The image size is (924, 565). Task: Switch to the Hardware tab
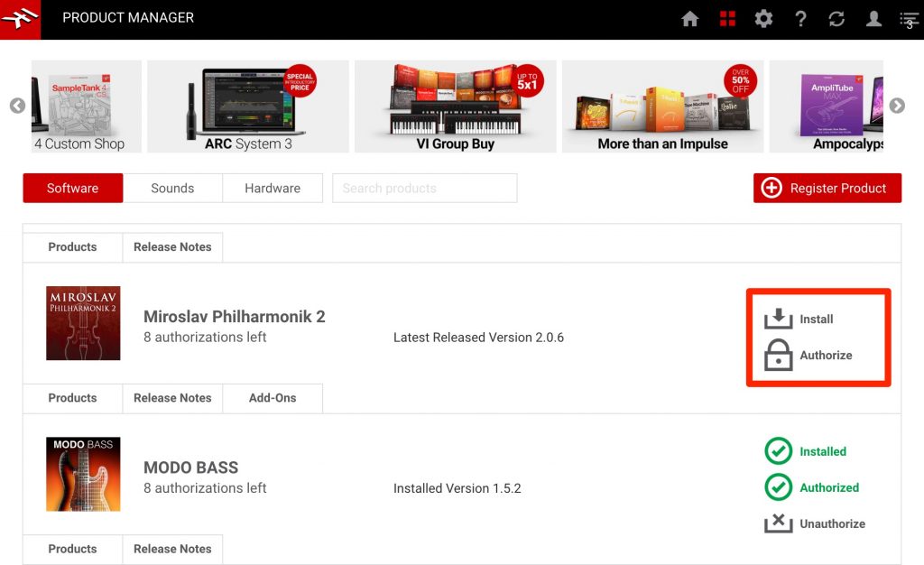point(273,188)
